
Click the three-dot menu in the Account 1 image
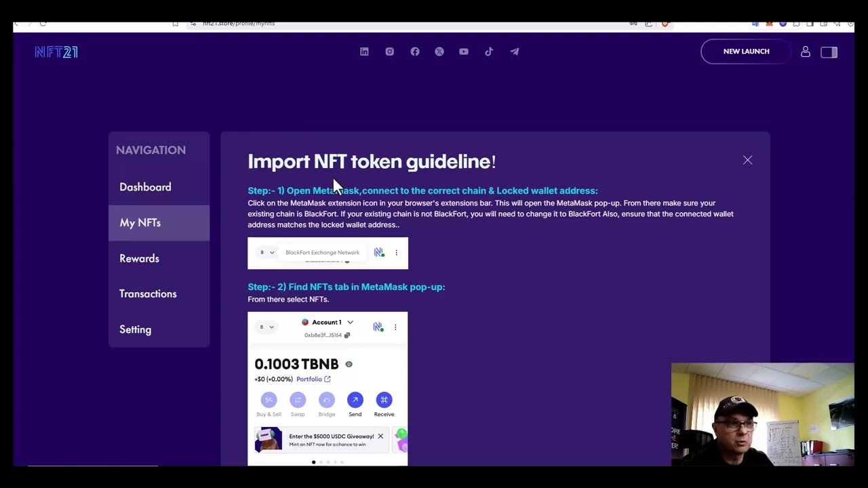pyautogui.click(x=395, y=327)
